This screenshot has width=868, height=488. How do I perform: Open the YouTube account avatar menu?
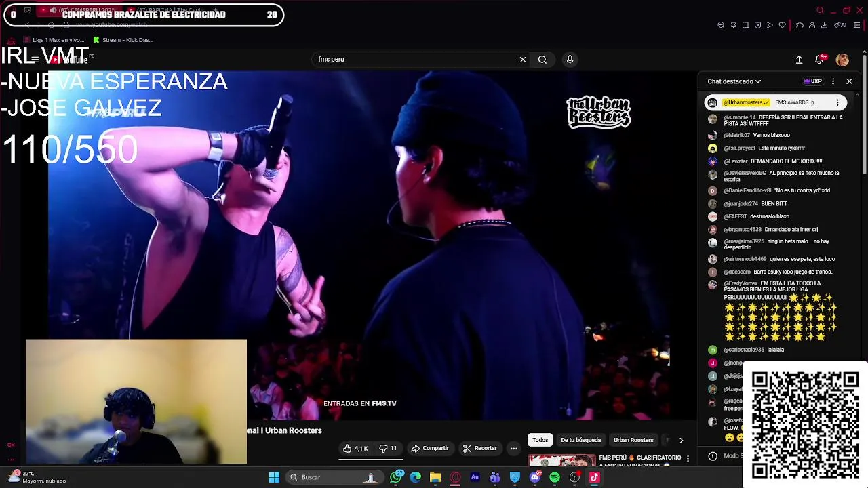842,60
